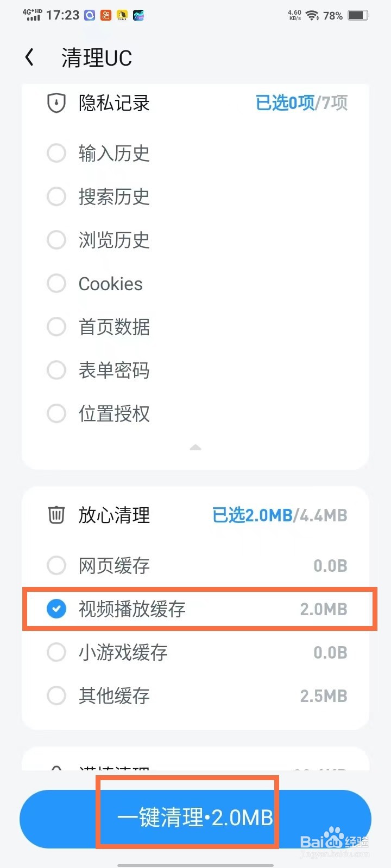The image size is (391, 868).
Task: Tap the privacy records shield icon
Action: coord(56,103)
